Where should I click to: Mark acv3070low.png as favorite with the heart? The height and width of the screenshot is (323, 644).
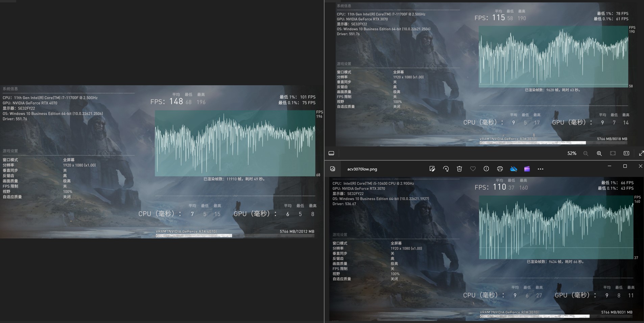click(x=473, y=169)
